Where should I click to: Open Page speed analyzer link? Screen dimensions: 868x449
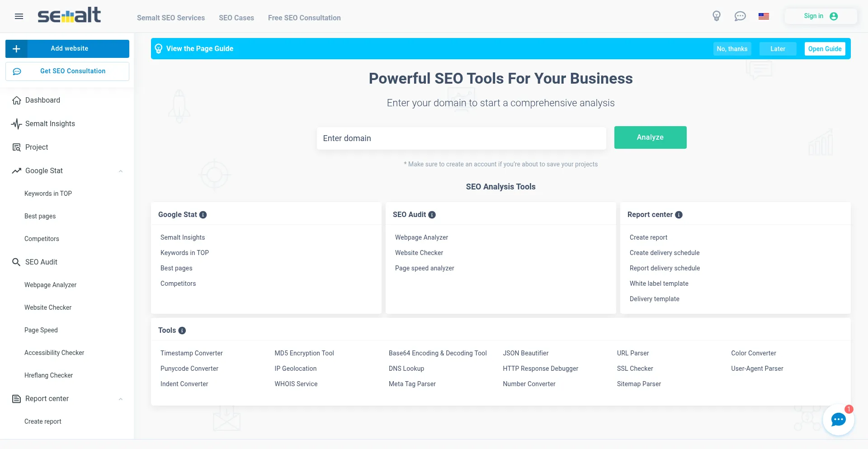pyautogui.click(x=425, y=268)
